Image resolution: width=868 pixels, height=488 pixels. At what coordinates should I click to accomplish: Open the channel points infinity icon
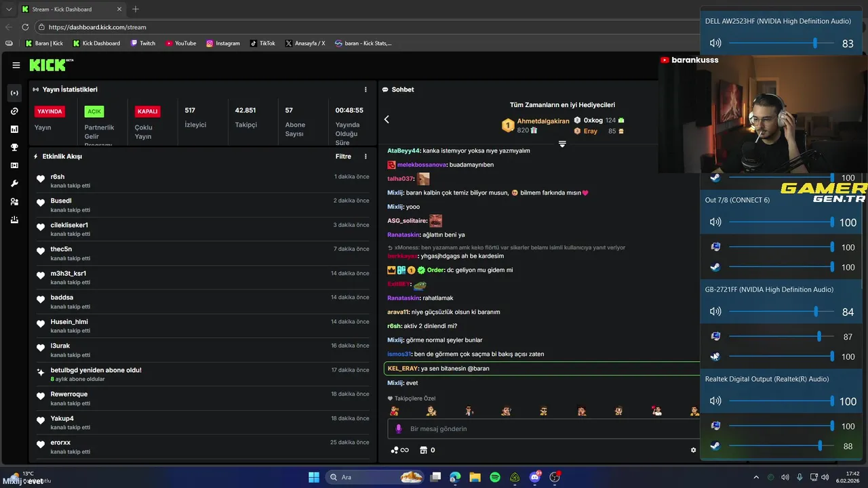pos(400,450)
